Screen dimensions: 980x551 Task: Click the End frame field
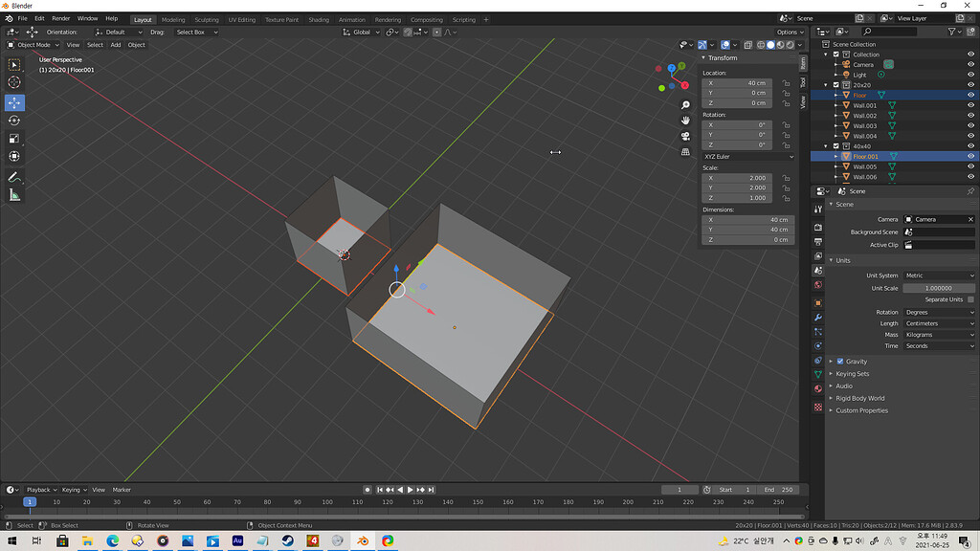point(778,490)
